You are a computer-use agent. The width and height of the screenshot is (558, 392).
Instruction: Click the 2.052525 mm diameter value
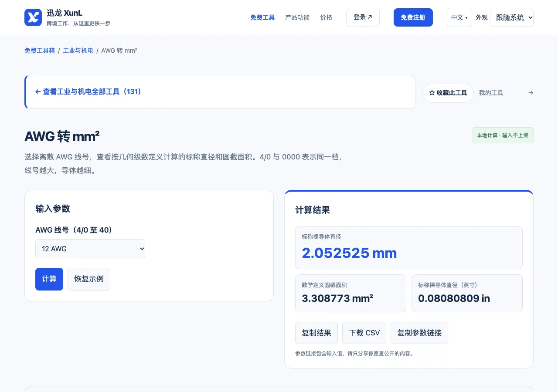[349, 253]
